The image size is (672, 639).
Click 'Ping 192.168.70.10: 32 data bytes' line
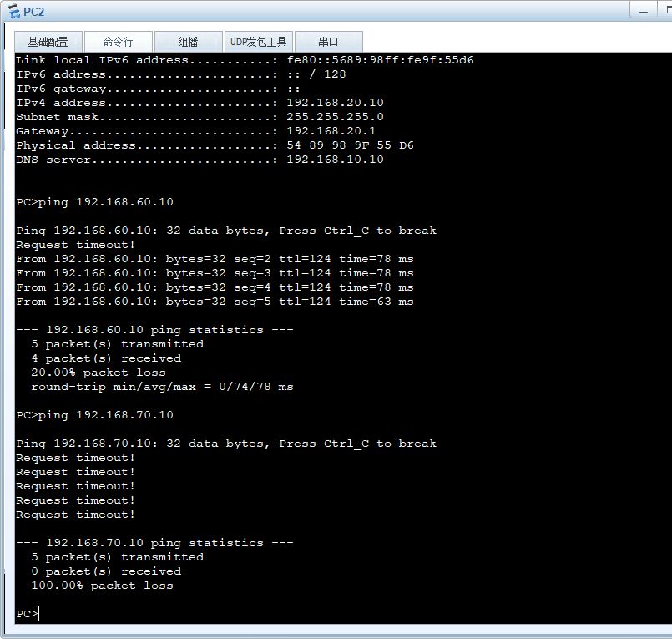pos(226,444)
